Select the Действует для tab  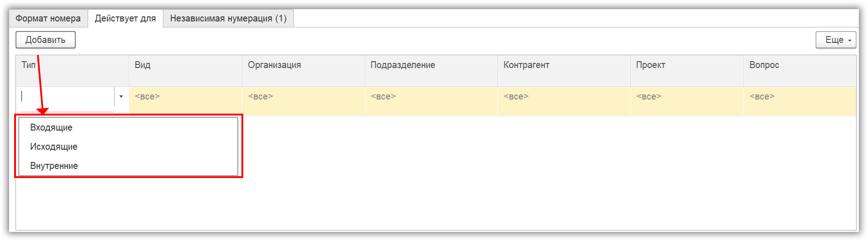pyautogui.click(x=125, y=19)
